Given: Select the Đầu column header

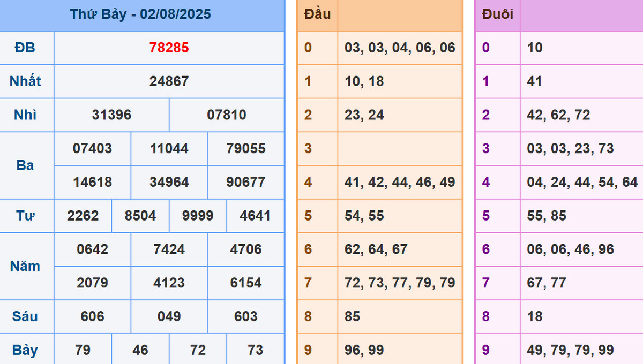Looking at the screenshot, I should click(x=317, y=14).
